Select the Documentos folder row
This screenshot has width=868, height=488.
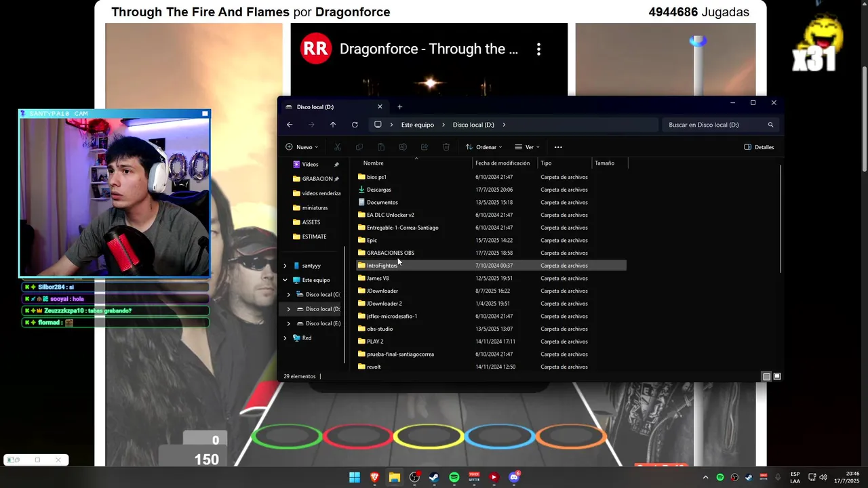click(x=491, y=203)
